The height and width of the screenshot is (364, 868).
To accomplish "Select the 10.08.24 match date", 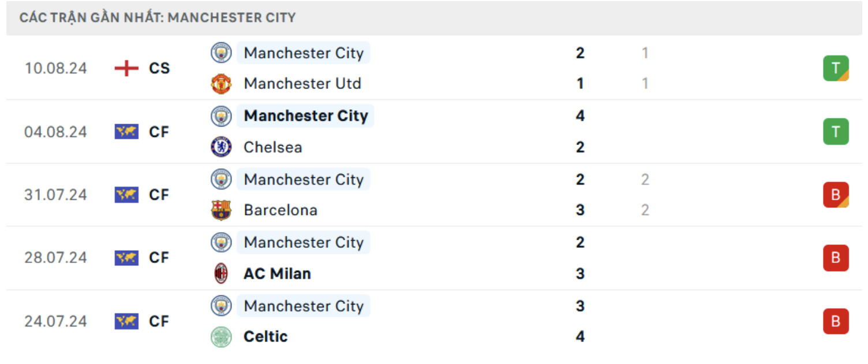I will pyautogui.click(x=55, y=68).
